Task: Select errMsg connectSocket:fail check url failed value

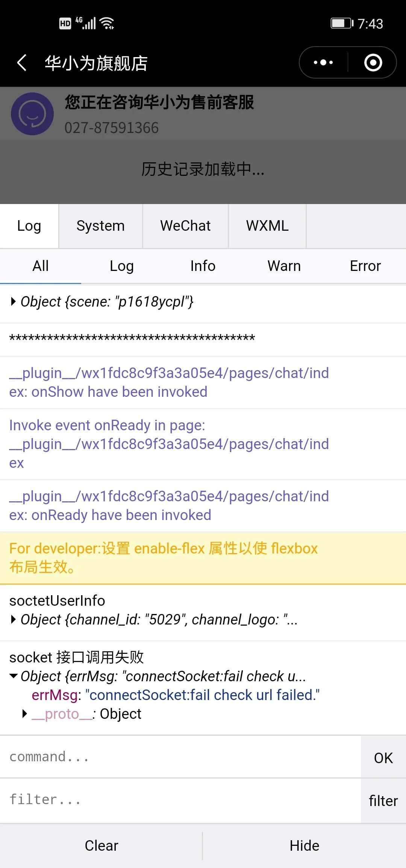Action: pos(203,695)
